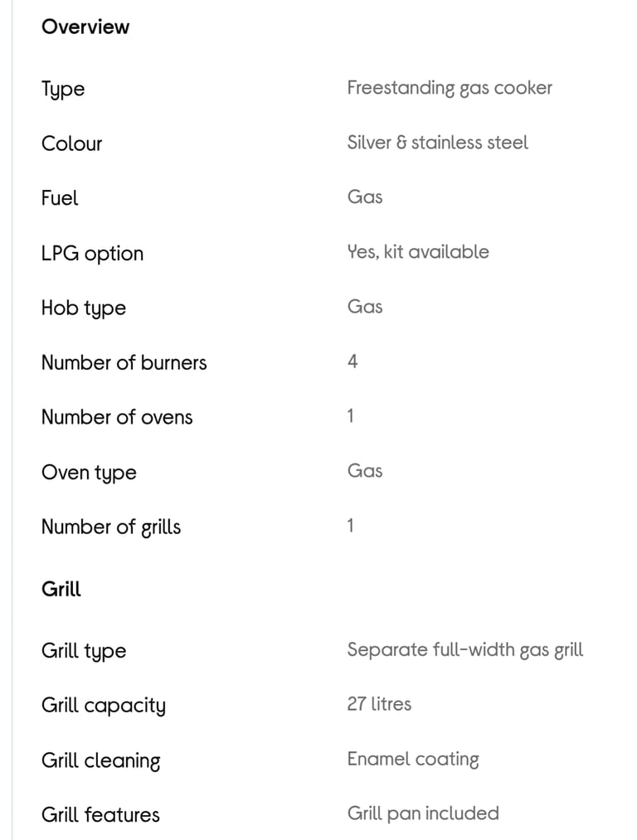637x840 pixels.
Task: Click the Number of ovens label
Action: (x=117, y=417)
